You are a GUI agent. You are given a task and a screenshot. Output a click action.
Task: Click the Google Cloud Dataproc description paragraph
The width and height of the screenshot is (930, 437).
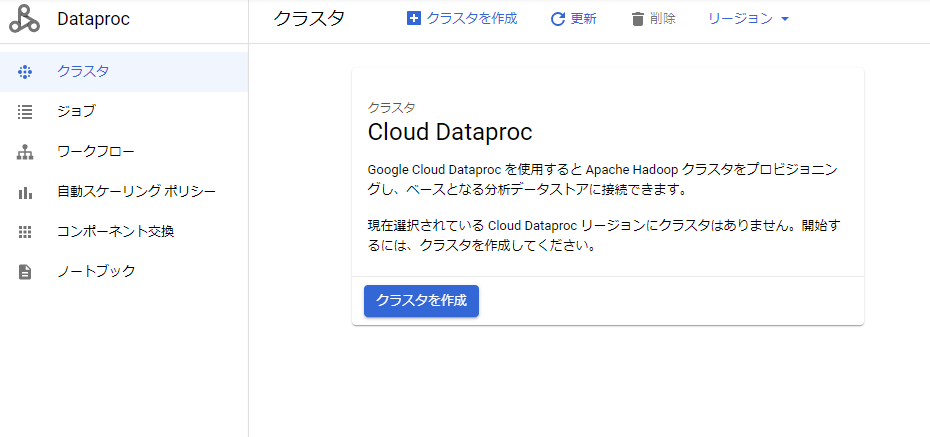(x=603, y=180)
